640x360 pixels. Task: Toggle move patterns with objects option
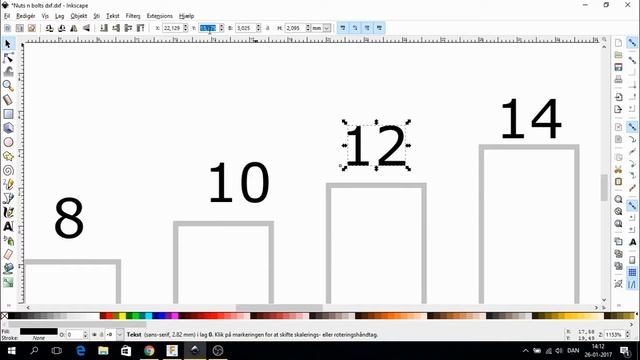[x=379, y=28]
